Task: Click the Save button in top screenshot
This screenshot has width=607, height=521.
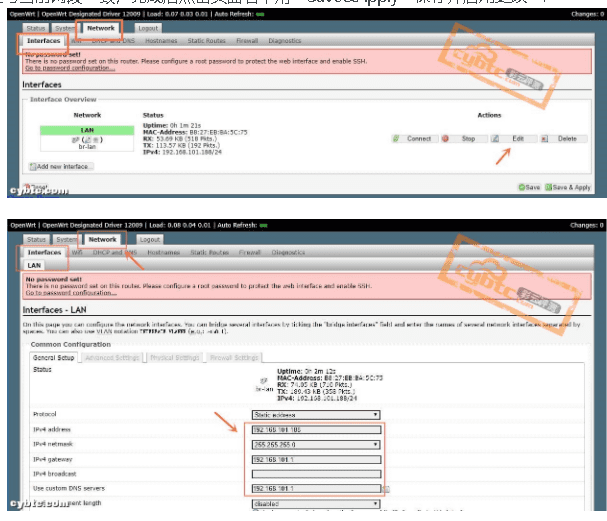Action: pyautogui.click(x=529, y=187)
